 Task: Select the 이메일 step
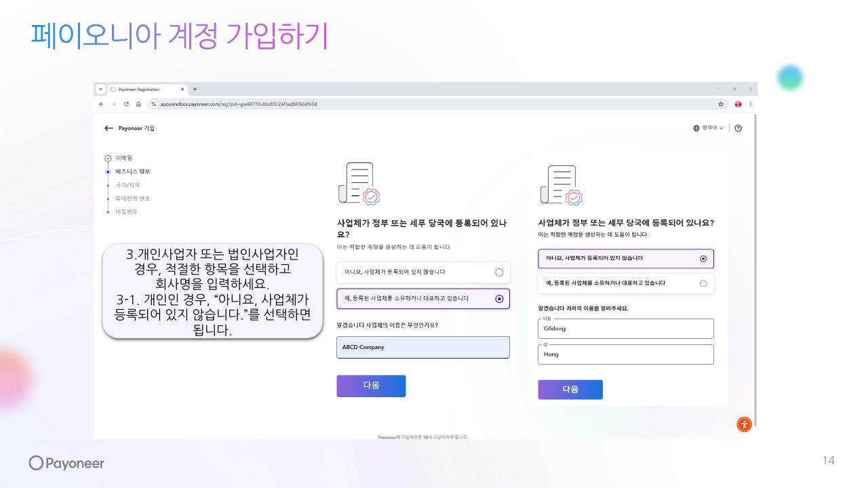click(124, 158)
